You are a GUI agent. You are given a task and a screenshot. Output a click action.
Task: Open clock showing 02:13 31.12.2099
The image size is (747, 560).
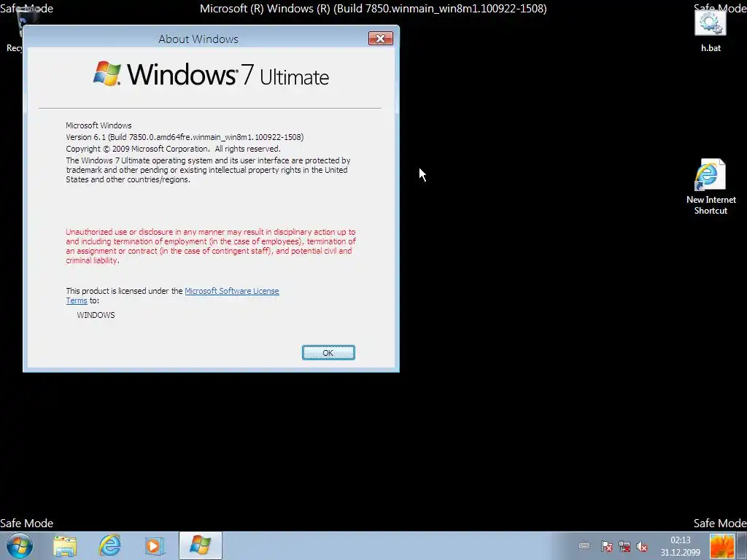tap(680, 546)
